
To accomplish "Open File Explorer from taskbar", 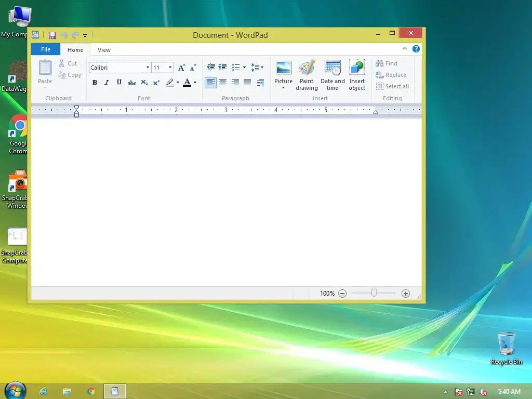I will 67,392.
